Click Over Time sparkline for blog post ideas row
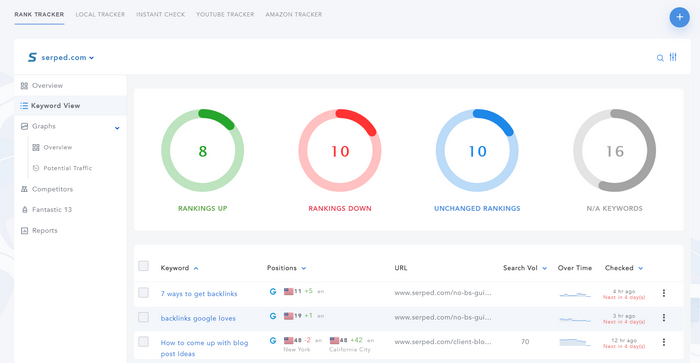The width and height of the screenshot is (700, 363). pos(575,342)
